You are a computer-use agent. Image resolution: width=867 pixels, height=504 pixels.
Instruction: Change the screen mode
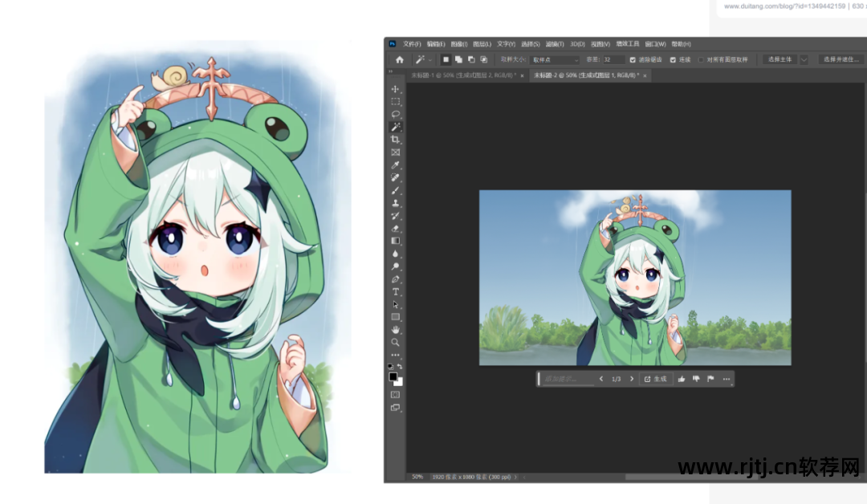395,408
